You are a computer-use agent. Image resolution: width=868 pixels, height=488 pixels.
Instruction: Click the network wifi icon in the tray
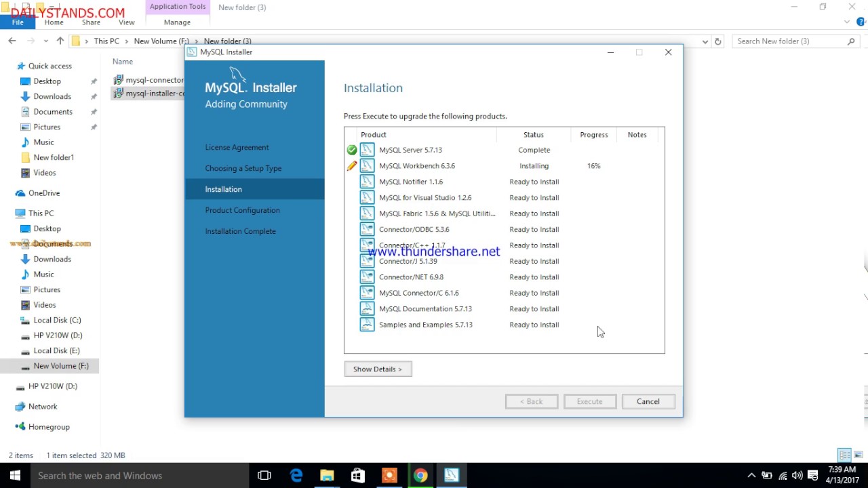783,476
